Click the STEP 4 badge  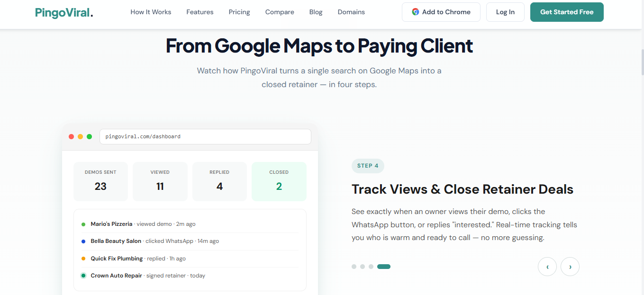[368, 166]
